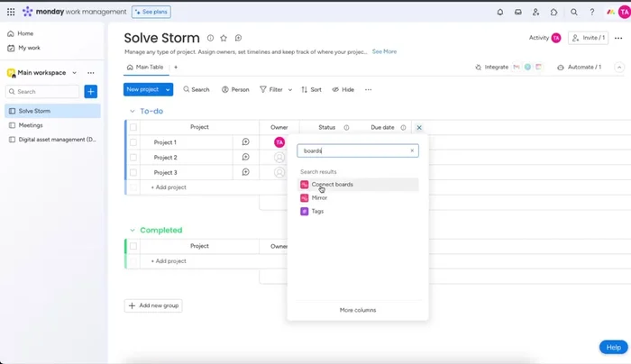This screenshot has height=364, width=631.
Task: Switch to the Main Table tab
Action: (x=145, y=67)
